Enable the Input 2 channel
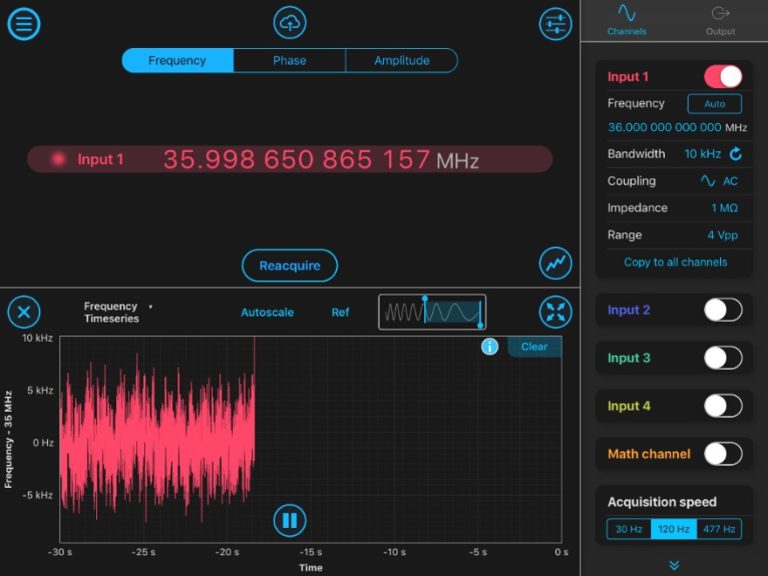The height and width of the screenshot is (576, 768). pyautogui.click(x=723, y=310)
